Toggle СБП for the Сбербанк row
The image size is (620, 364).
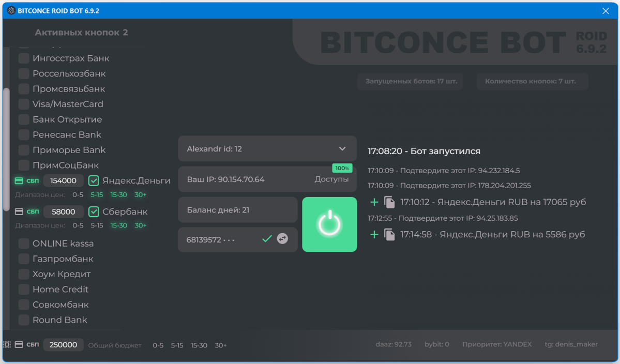[x=33, y=211]
